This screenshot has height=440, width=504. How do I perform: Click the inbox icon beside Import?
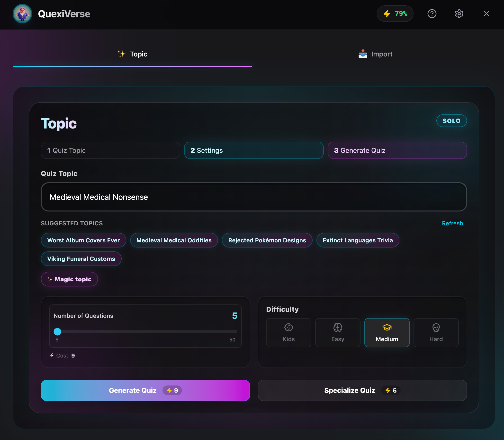(362, 54)
